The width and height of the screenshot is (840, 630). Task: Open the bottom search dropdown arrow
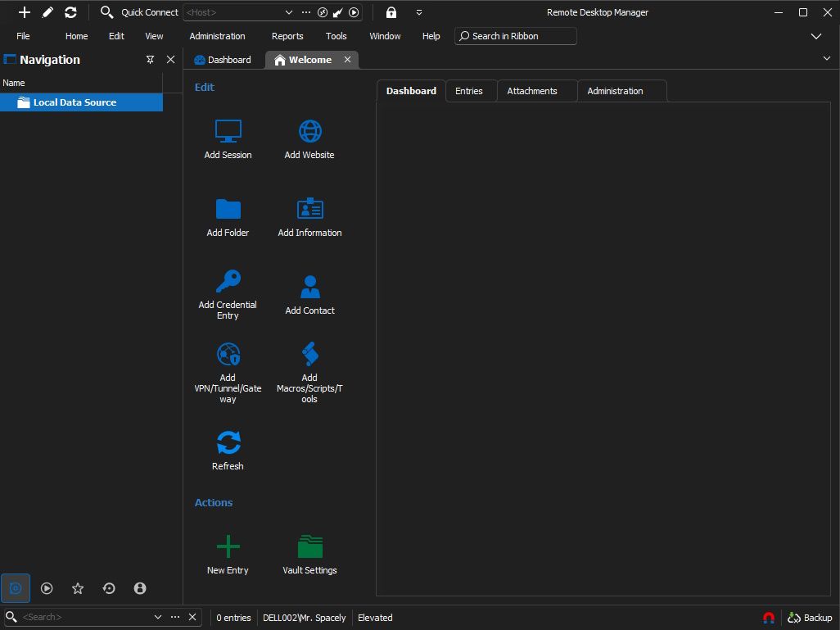158,617
